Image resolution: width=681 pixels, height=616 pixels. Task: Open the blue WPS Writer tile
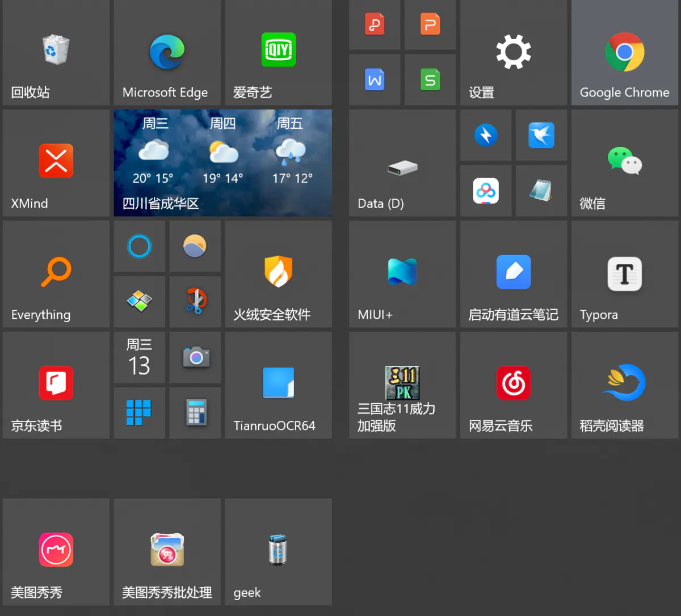(x=375, y=79)
